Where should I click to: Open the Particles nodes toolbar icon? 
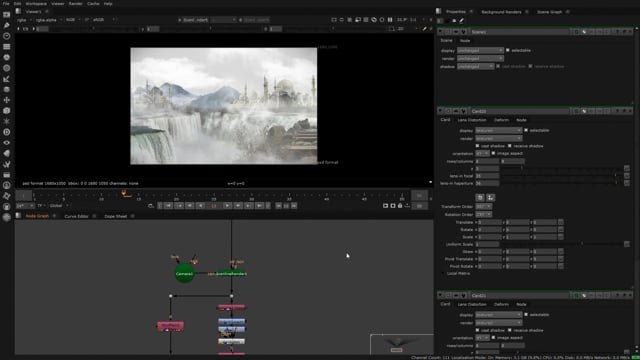[7, 121]
